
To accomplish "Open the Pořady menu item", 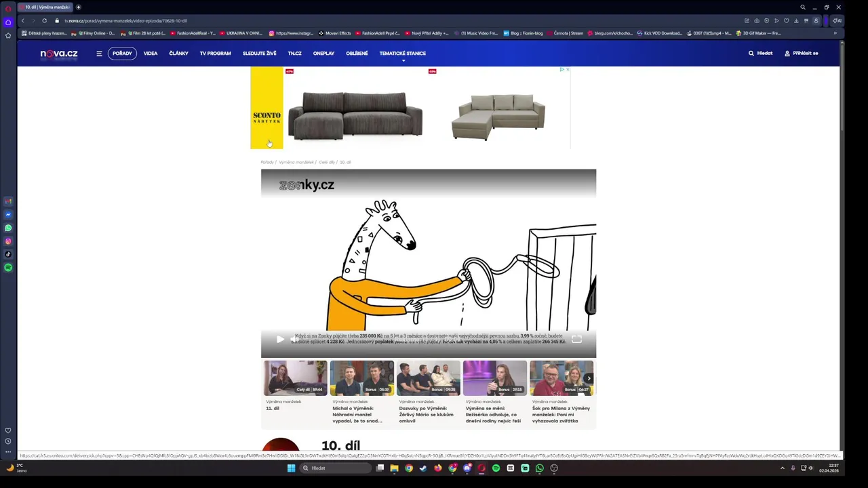I will point(122,54).
